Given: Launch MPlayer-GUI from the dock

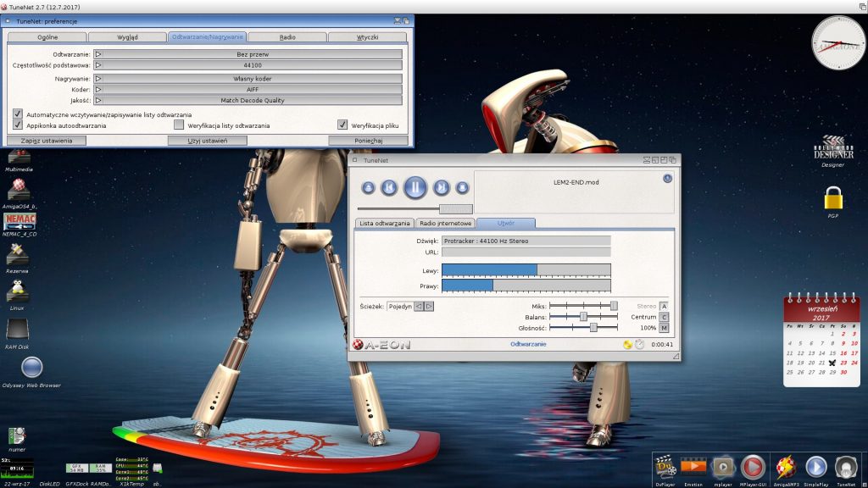Looking at the screenshot, I should pos(753,468).
